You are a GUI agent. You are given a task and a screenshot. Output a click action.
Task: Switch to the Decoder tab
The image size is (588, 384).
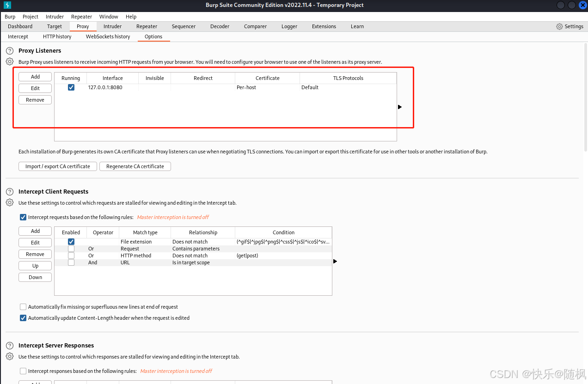pyautogui.click(x=220, y=26)
